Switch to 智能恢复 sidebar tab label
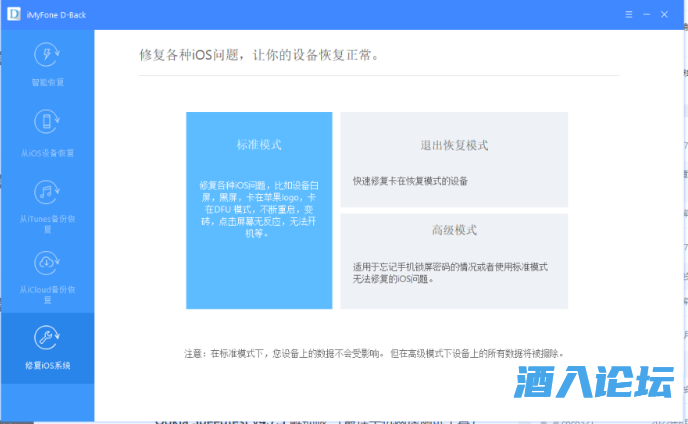This screenshot has height=424, width=688. click(47, 82)
